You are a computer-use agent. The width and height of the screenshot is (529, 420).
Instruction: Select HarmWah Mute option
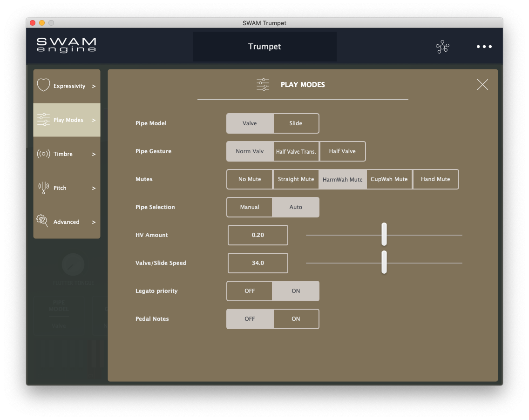pyautogui.click(x=342, y=179)
